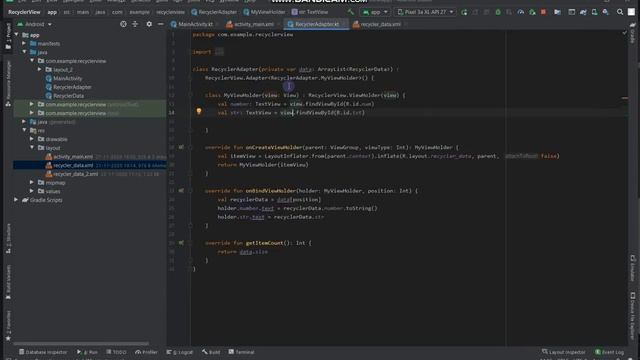Open the Event Log tool window

[609, 352]
